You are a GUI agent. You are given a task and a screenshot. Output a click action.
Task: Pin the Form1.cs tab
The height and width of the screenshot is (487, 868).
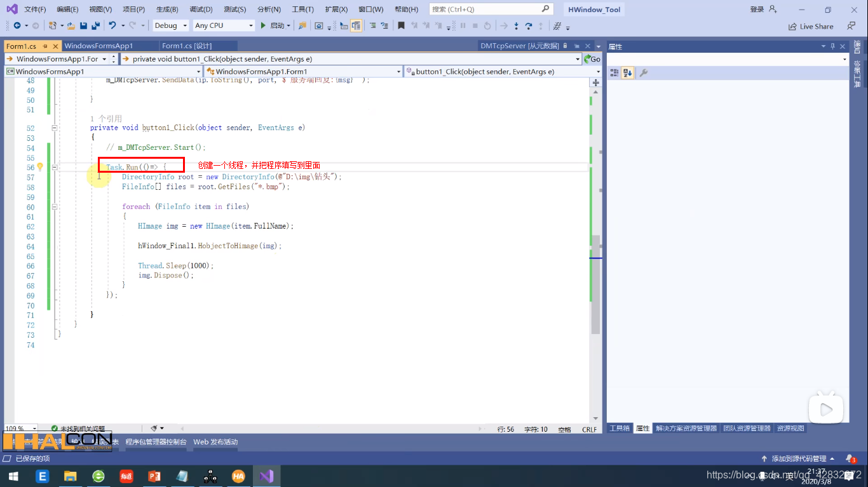44,46
